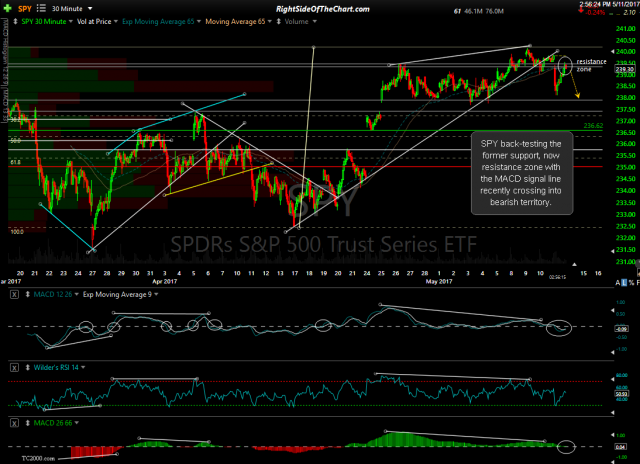The image size is (640, 464).
Task: Click the 235.00 price axis label
Action: point(626,167)
